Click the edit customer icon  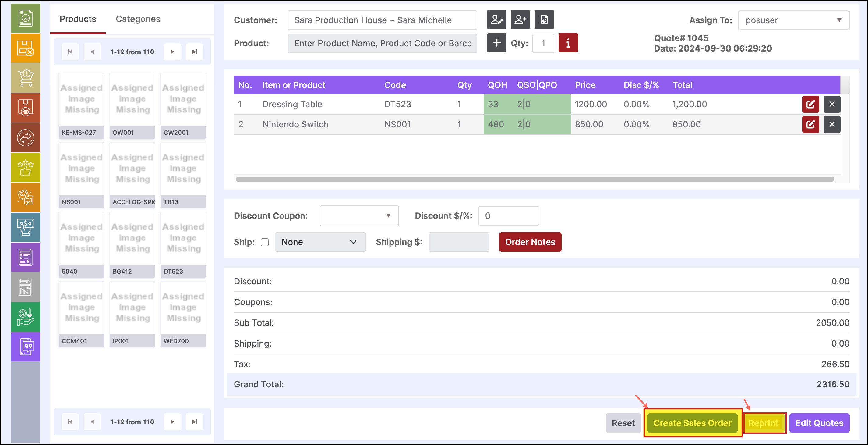click(x=496, y=20)
